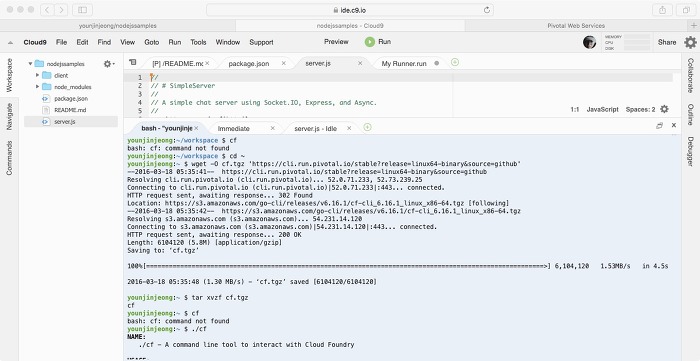The height and width of the screenshot is (361, 700).
Task: Toggle Safari sidebar button
Action: [82, 10]
